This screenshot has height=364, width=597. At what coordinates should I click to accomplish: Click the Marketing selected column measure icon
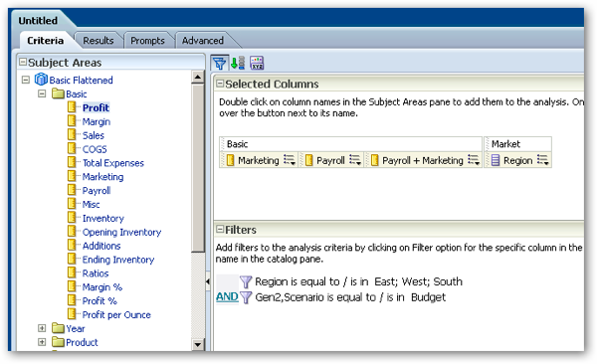(230, 160)
